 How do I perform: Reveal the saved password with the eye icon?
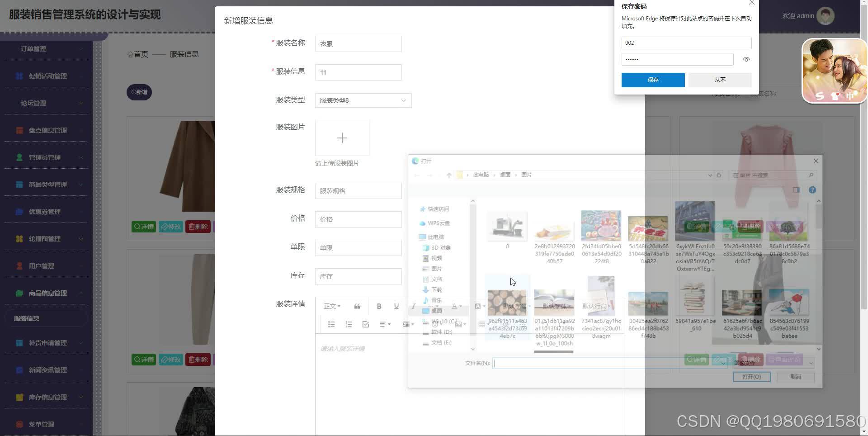pos(746,59)
